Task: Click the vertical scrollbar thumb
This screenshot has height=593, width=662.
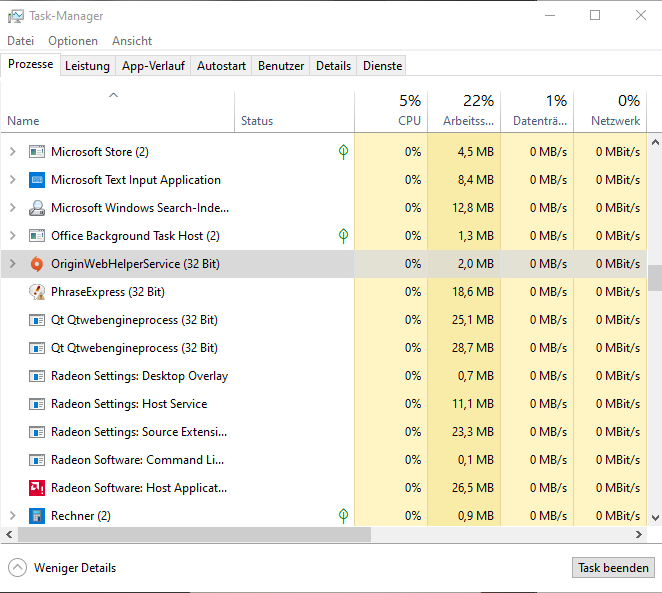Action: [x=655, y=277]
